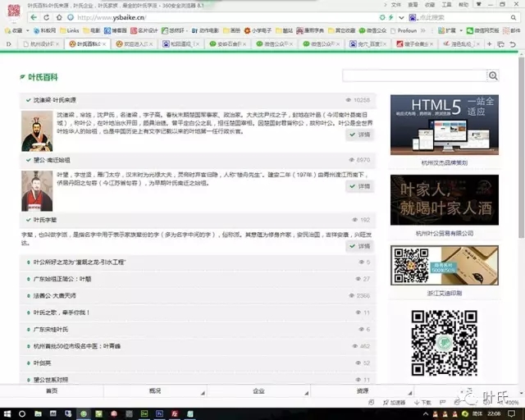Click the lightning speed-mode icon in address bar

pos(391,17)
